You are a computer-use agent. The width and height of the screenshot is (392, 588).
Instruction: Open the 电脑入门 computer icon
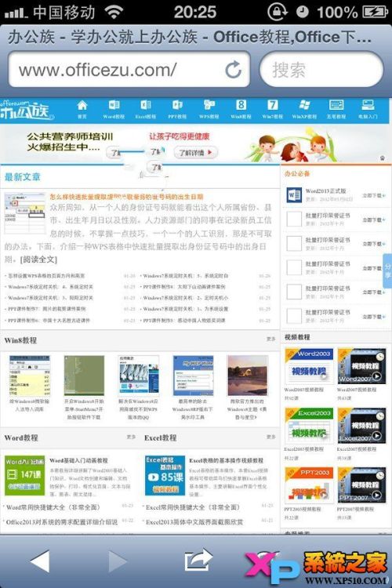pyautogui.click(x=368, y=109)
